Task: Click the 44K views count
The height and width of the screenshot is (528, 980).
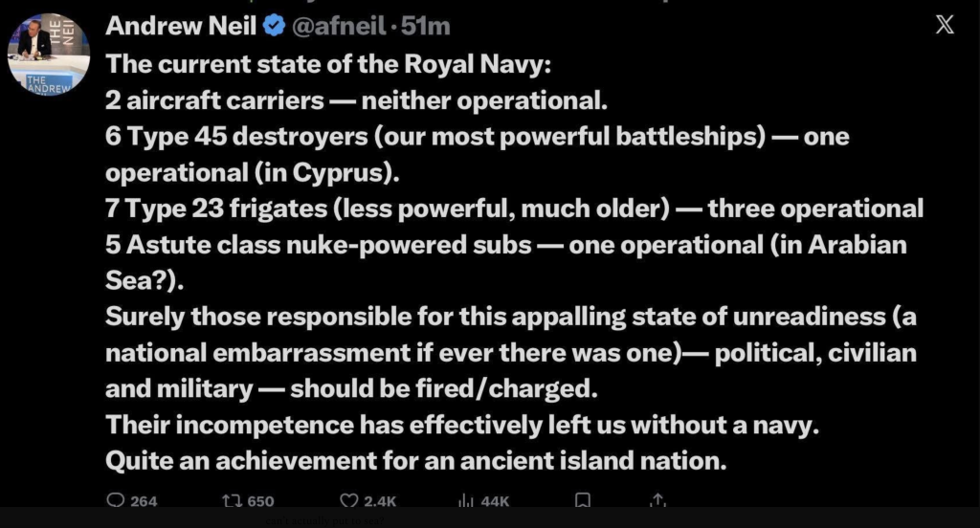Action: [496, 501]
